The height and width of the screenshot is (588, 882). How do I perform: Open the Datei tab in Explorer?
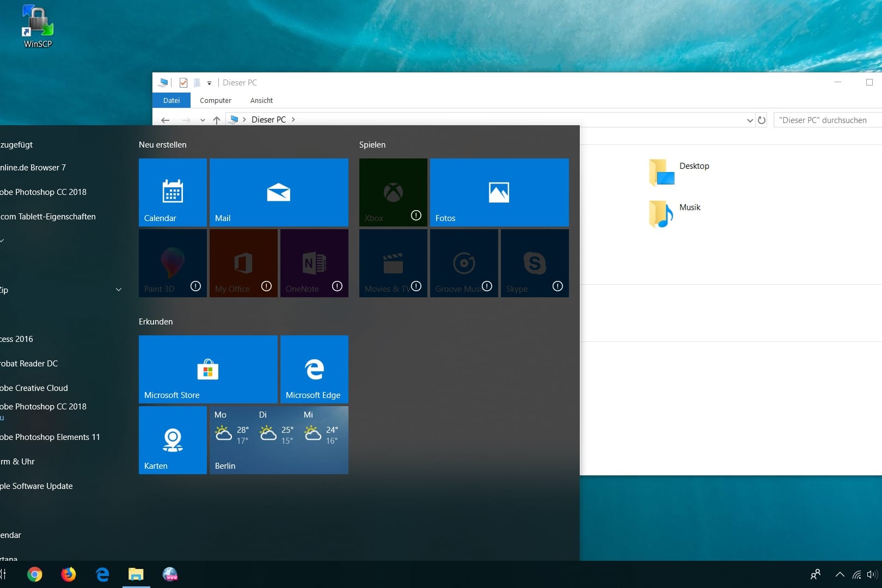click(x=171, y=100)
